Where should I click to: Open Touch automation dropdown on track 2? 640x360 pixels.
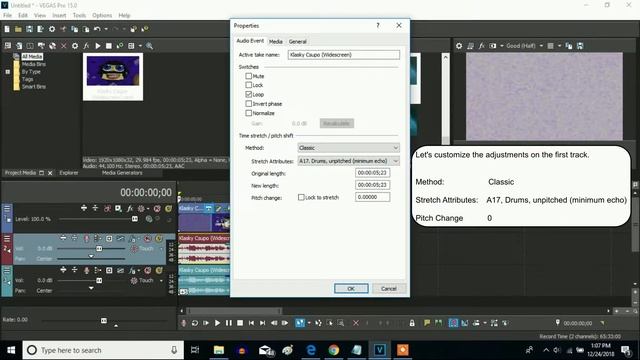point(161,249)
